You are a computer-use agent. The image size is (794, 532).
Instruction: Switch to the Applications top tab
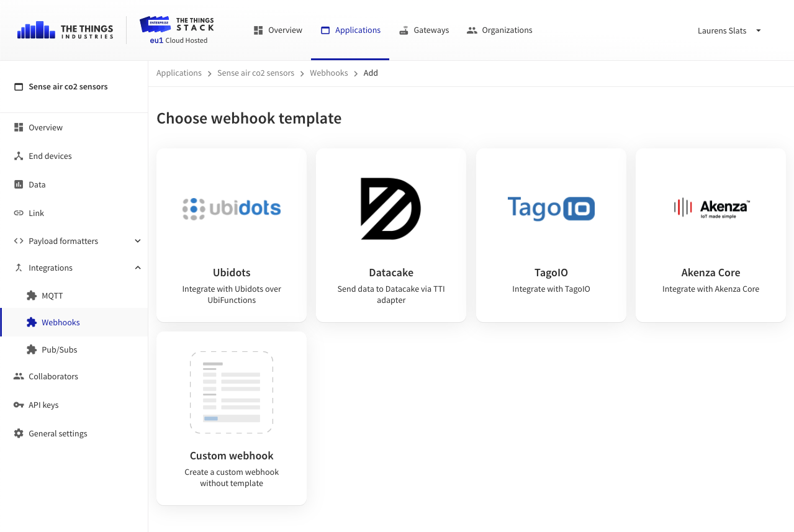click(x=351, y=30)
